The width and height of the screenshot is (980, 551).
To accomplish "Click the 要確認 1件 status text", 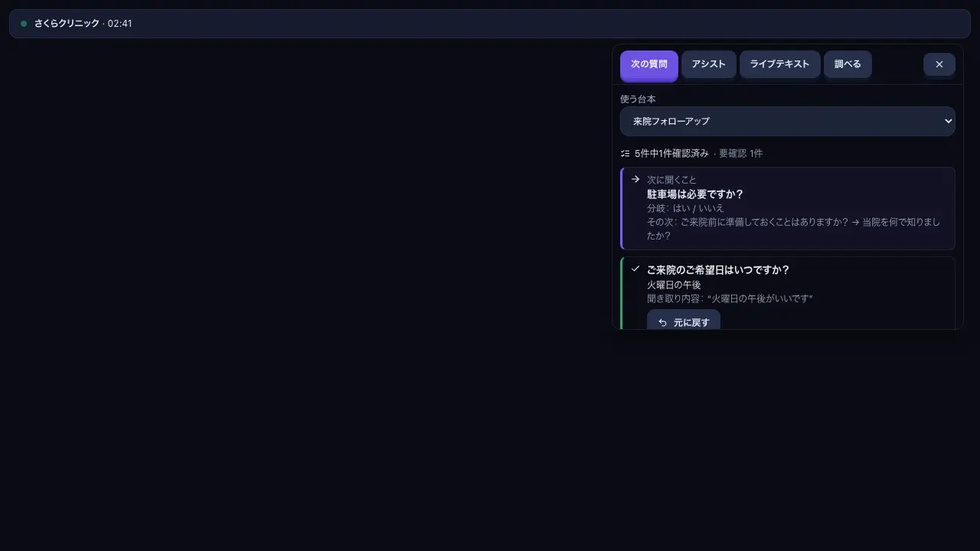I will pyautogui.click(x=740, y=153).
